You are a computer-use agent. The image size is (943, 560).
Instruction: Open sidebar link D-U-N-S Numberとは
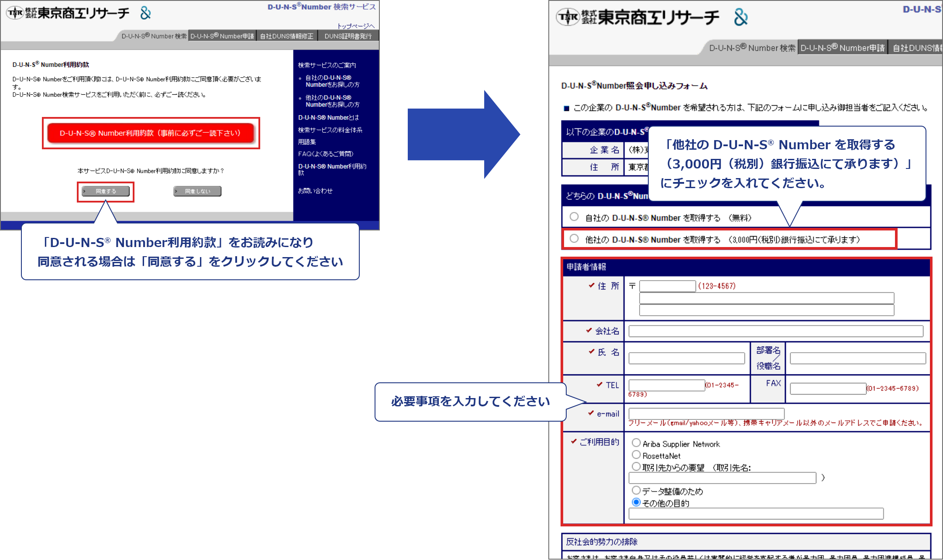coord(328,117)
